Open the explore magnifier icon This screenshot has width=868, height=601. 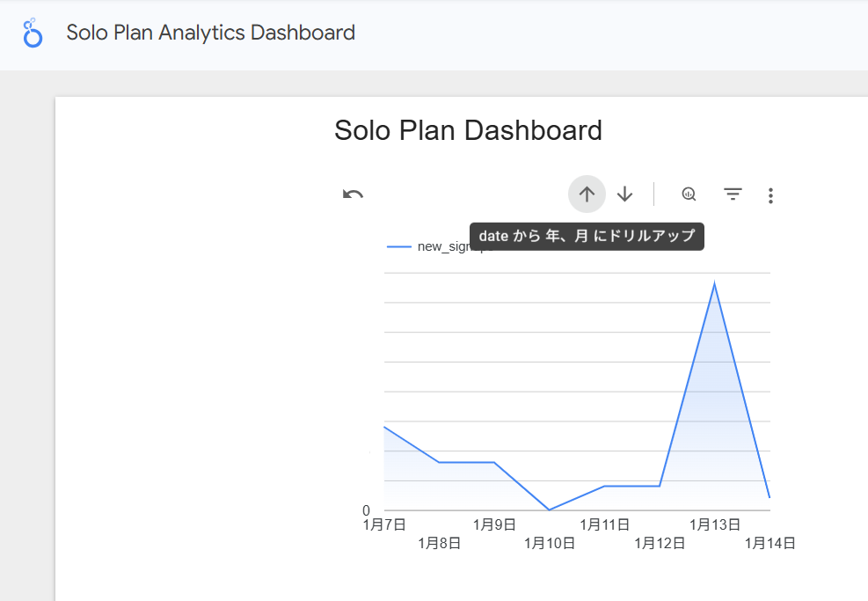click(689, 194)
